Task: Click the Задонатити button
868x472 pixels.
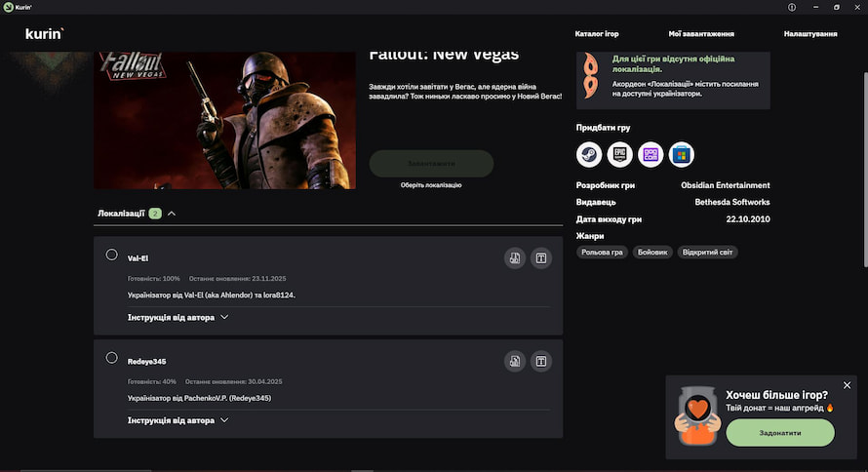Action: pyautogui.click(x=780, y=433)
